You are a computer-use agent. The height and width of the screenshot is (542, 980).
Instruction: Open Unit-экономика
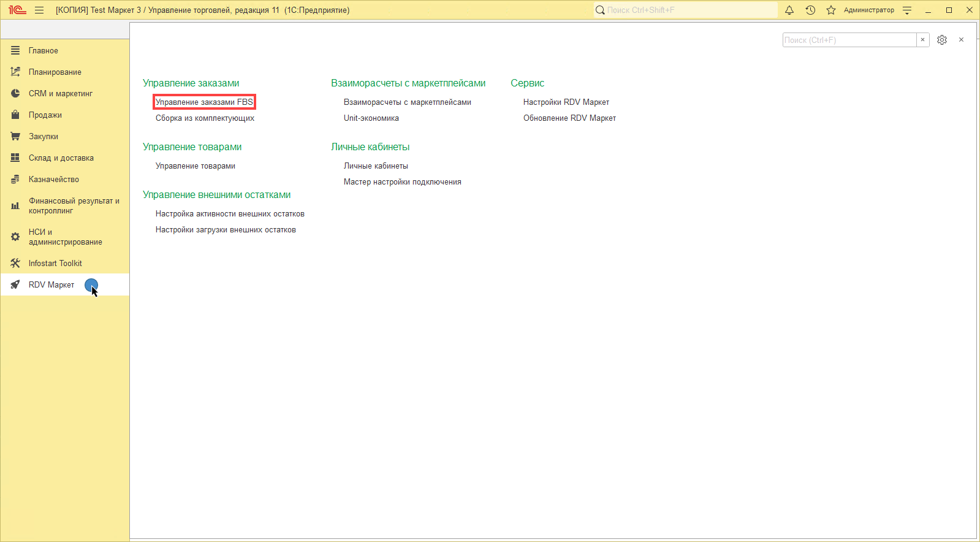(x=371, y=118)
